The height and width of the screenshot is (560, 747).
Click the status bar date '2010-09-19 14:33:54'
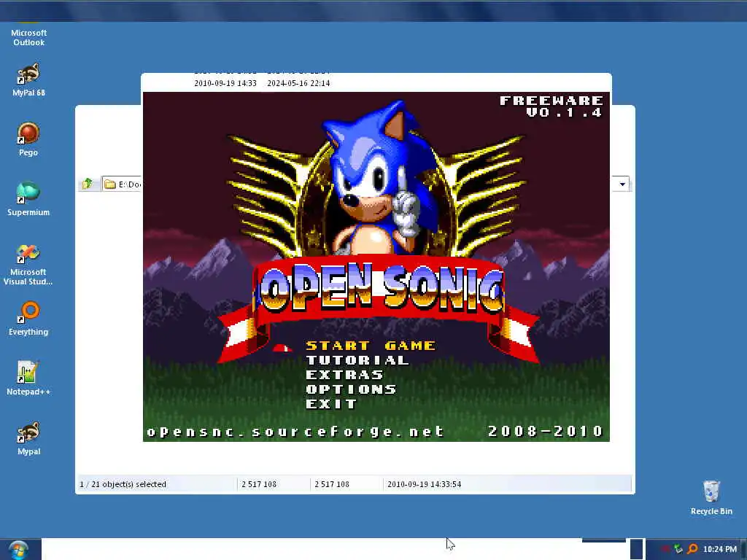click(x=424, y=484)
